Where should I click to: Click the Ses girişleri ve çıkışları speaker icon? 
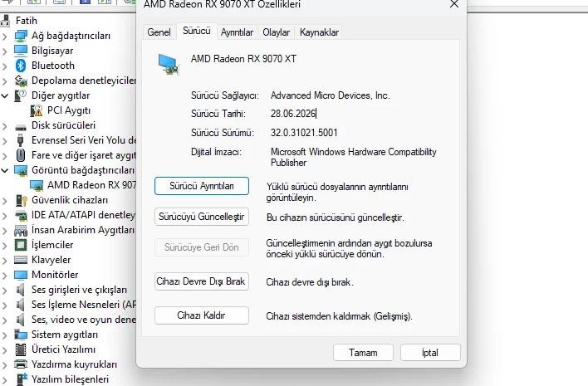click(21, 290)
